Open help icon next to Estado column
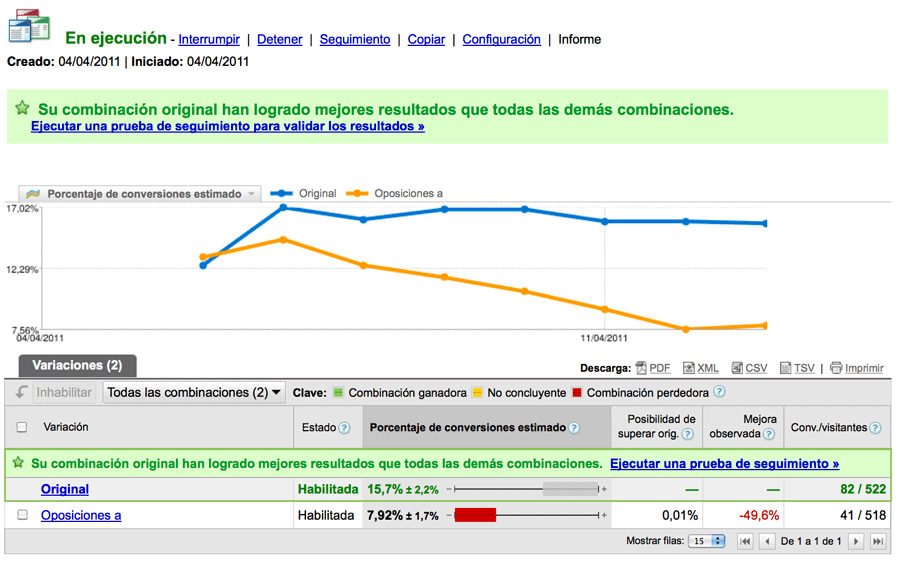This screenshot has width=900, height=565. [x=345, y=428]
